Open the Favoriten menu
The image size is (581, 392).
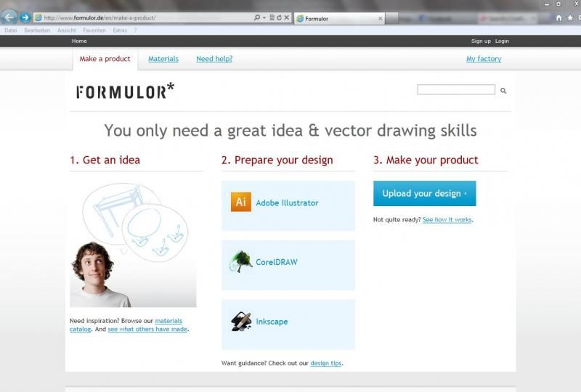coord(94,30)
